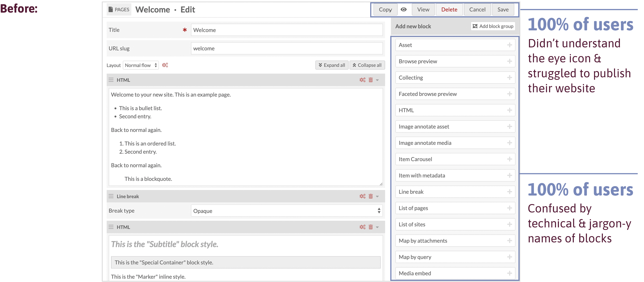Cancel editing the page
Viewport: 644px width, 282px height.
pyautogui.click(x=477, y=10)
